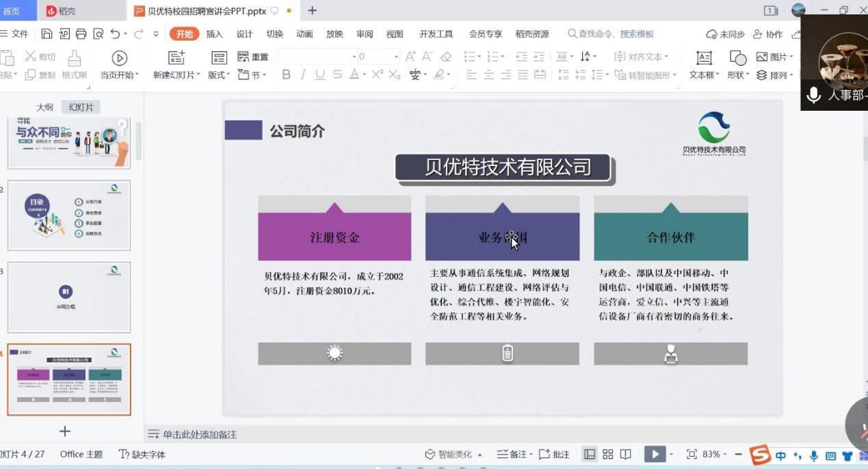The height and width of the screenshot is (469, 868).
Task: Open a new document tab with plus
Action: pos(312,11)
